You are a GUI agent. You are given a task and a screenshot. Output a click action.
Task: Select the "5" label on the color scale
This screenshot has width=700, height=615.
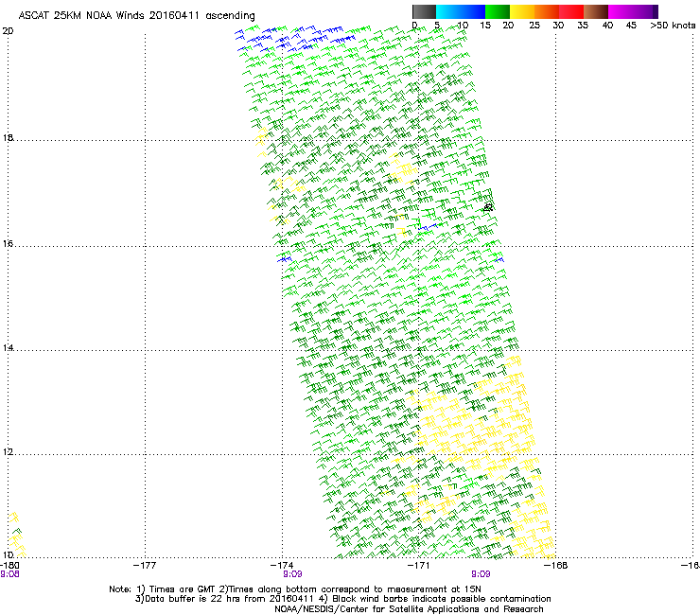[437, 26]
